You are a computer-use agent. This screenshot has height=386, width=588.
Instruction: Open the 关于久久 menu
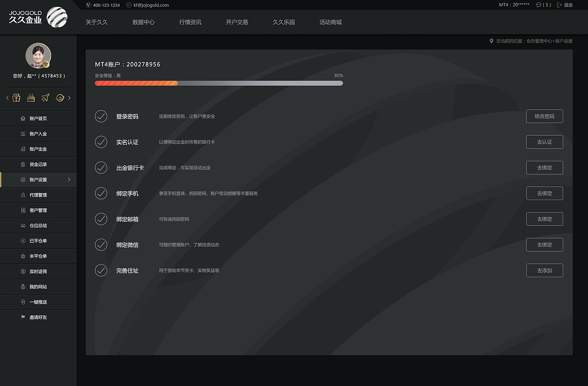click(96, 22)
